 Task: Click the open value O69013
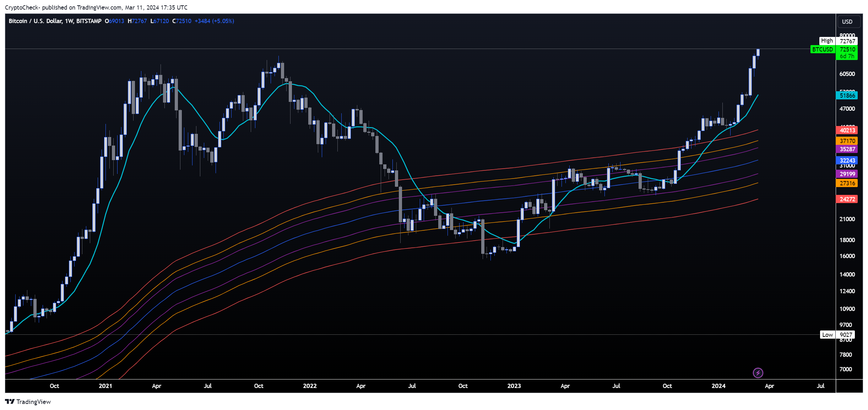click(114, 21)
